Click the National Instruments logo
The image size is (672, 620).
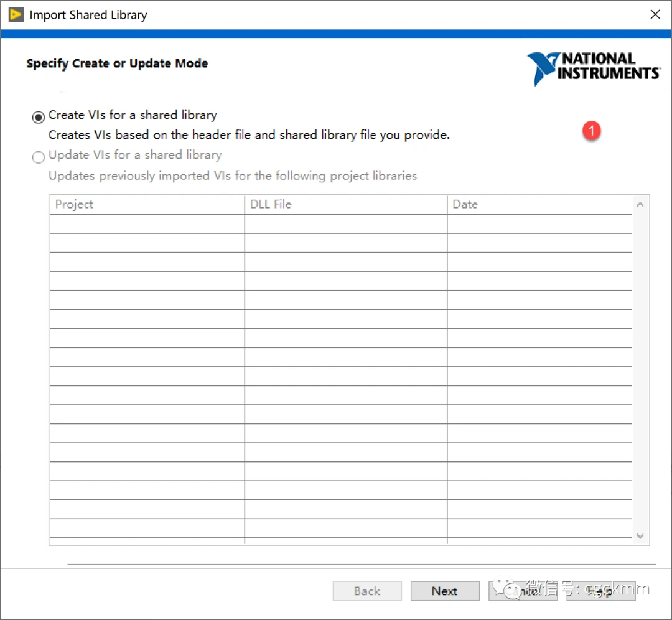click(x=593, y=68)
